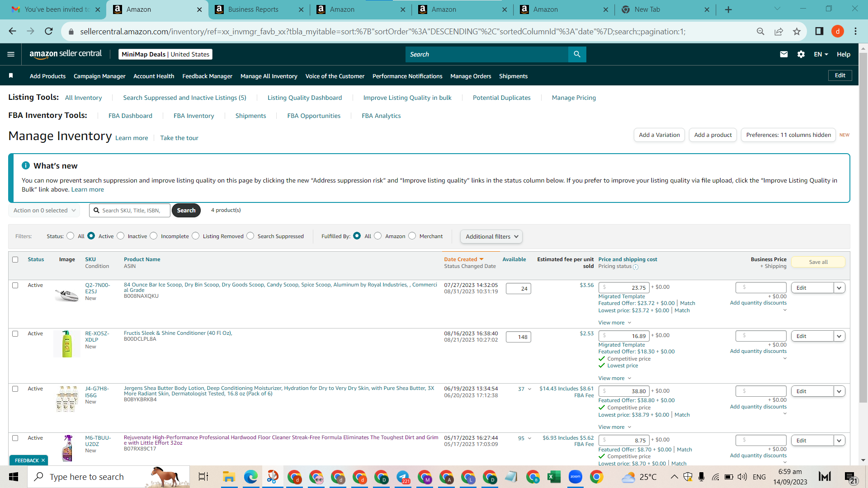Open Edit dropdown arrow for Fructis Conditioner row

(x=840, y=336)
